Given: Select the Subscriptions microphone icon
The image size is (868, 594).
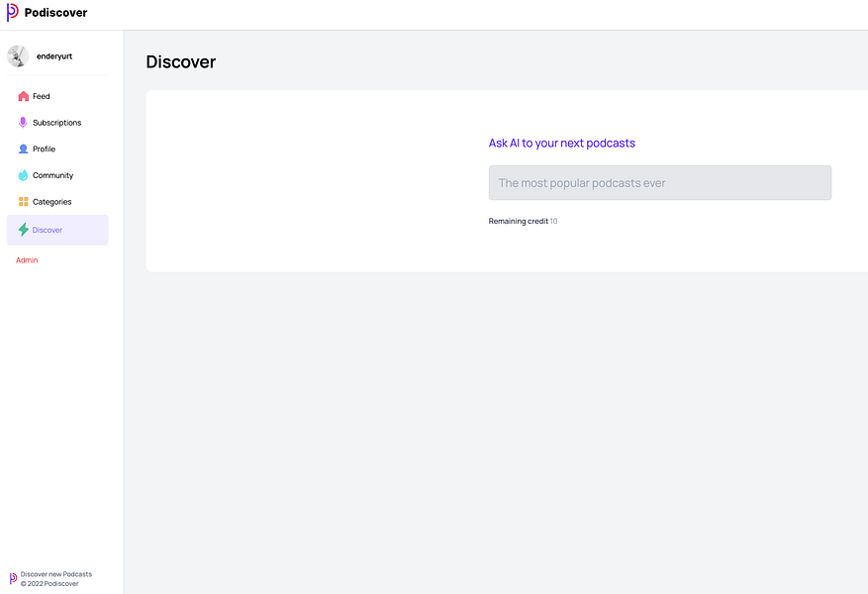Looking at the screenshot, I should (23, 122).
